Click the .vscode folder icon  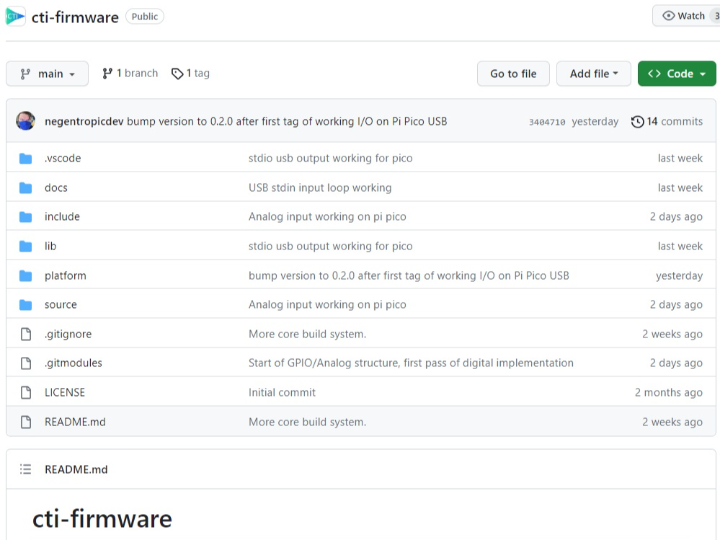click(x=26, y=158)
